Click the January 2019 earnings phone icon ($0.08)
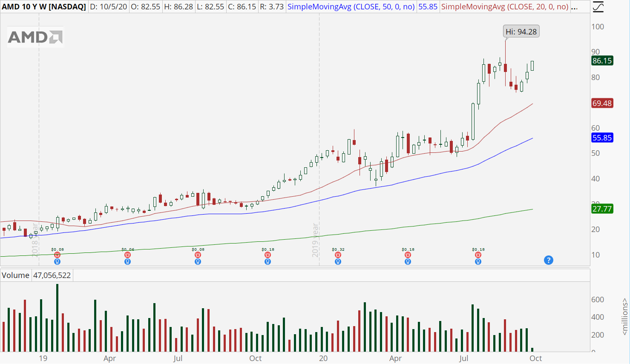This screenshot has width=630, height=364. click(57, 255)
